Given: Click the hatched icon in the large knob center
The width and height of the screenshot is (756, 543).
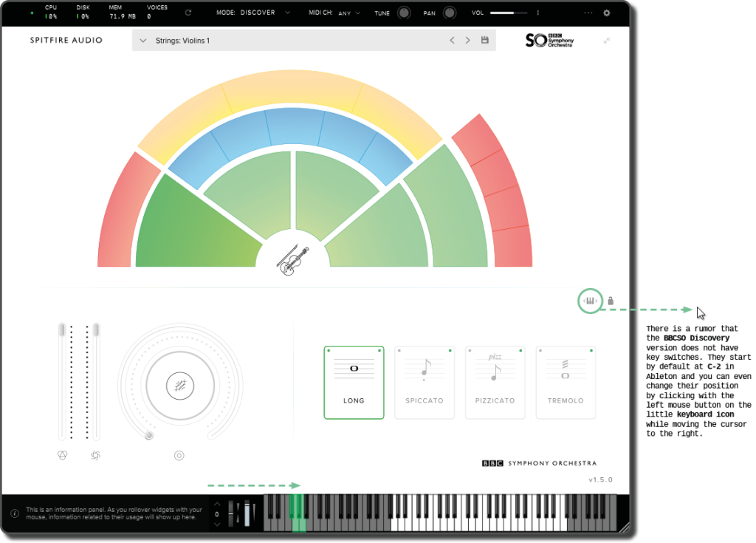Looking at the screenshot, I should (180, 386).
